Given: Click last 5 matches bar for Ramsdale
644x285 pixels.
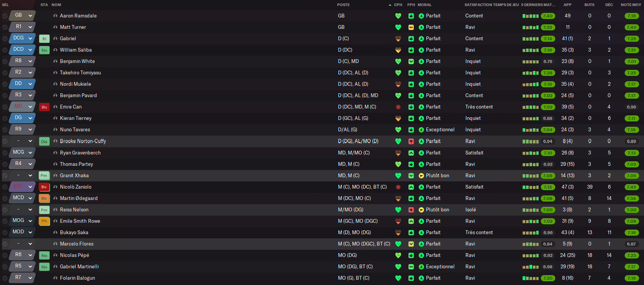Looking at the screenshot, I should (x=530, y=16).
